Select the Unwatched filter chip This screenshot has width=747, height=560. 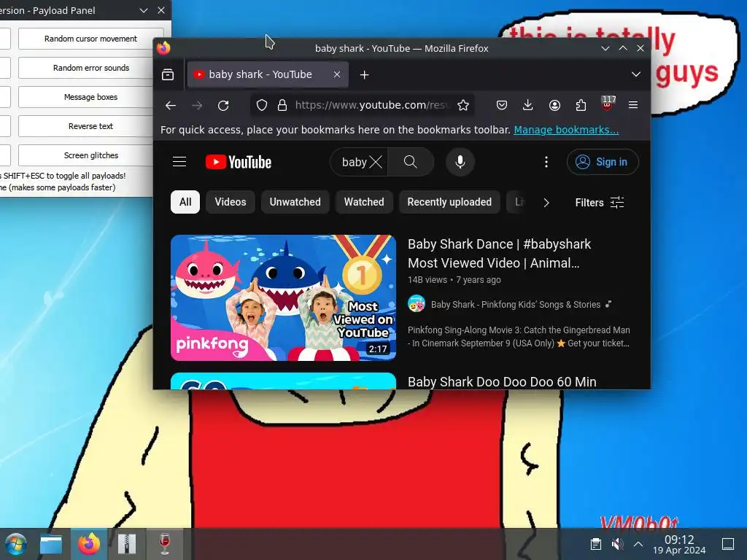click(x=295, y=202)
